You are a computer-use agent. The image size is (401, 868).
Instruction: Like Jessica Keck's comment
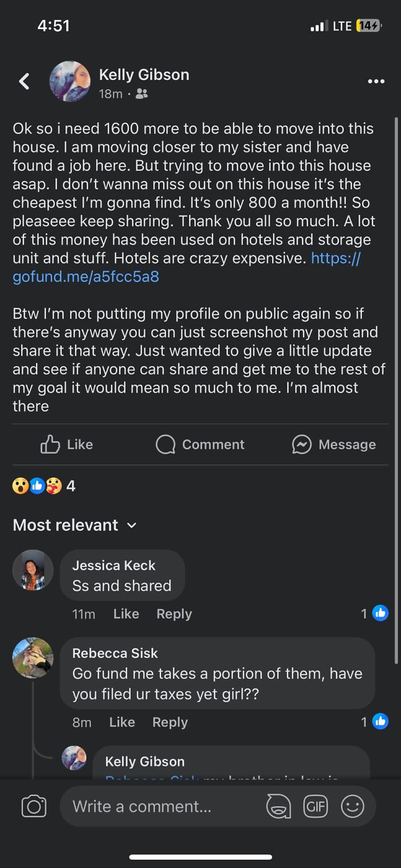point(126,614)
